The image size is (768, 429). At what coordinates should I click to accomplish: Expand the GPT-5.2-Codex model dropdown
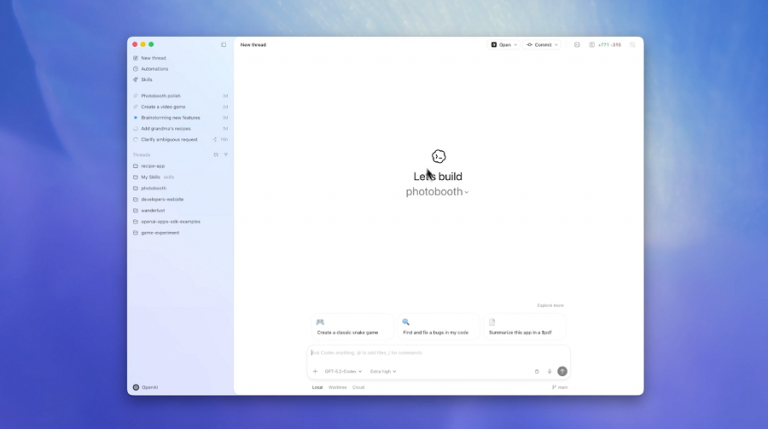click(x=343, y=371)
